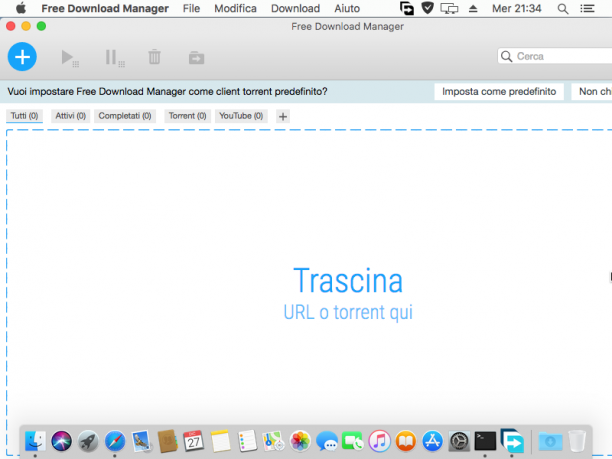Image resolution: width=612 pixels, height=459 pixels.
Task: Click the green full-screen window button
Action: [x=41, y=26]
